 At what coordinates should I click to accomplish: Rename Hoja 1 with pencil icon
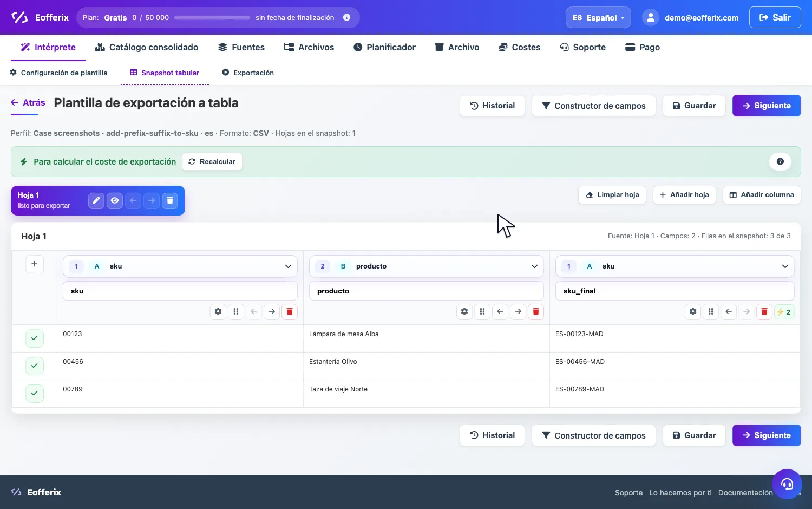(96, 200)
